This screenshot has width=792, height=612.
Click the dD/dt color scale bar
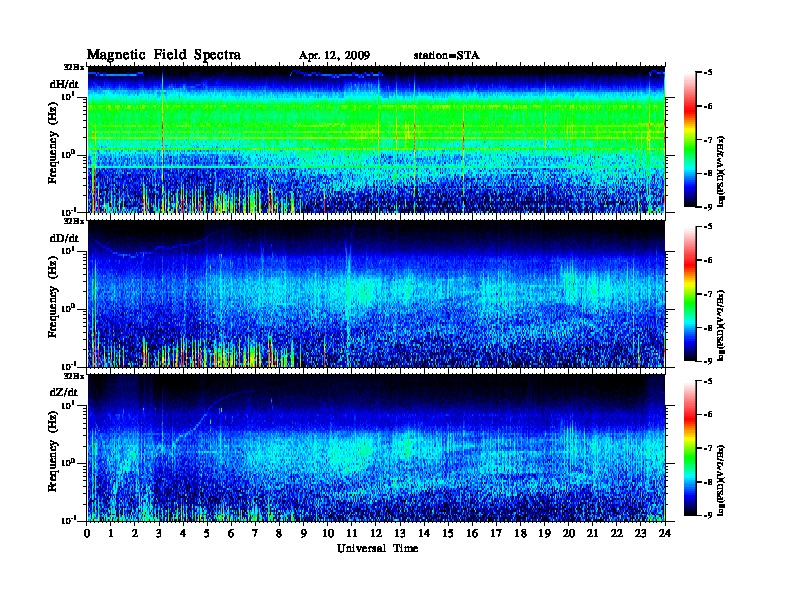pos(690,294)
